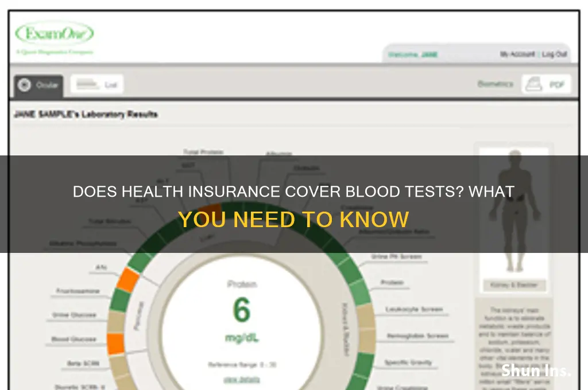Image resolution: width=588 pixels, height=390 pixels.
Task: Click JANE SAMPLE's Laboratory Results heading
Action: pos(86,114)
